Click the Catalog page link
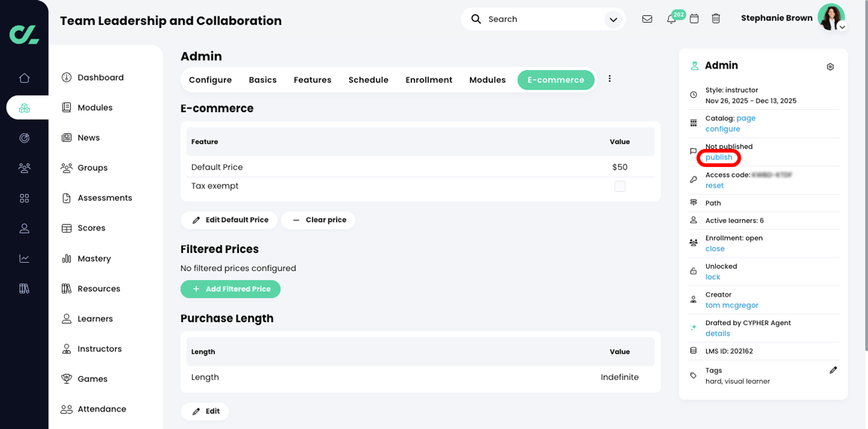 click(x=746, y=118)
